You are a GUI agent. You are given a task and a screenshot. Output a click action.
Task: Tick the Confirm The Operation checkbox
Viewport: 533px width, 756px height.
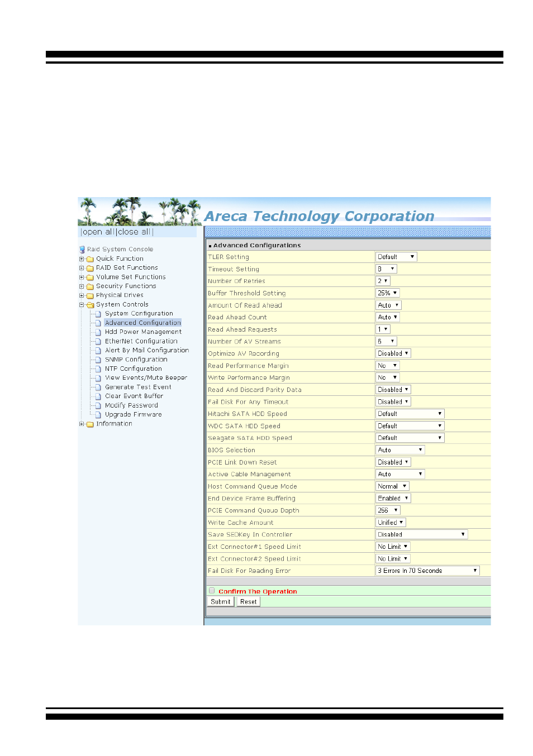(x=212, y=591)
